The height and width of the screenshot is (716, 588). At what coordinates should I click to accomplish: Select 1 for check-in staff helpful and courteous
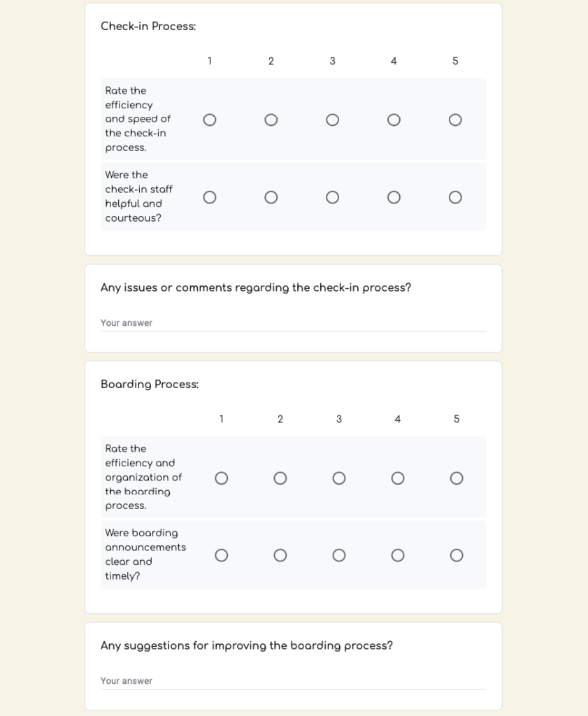pyautogui.click(x=210, y=197)
